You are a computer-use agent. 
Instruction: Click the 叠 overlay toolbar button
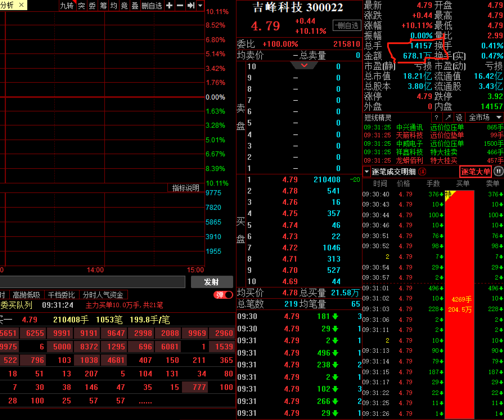coord(135,6)
